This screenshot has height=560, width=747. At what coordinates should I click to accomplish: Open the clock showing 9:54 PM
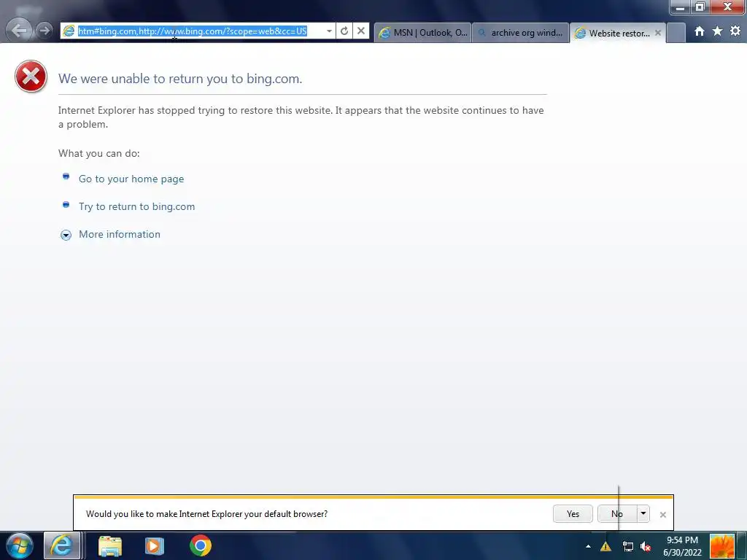[x=682, y=546]
